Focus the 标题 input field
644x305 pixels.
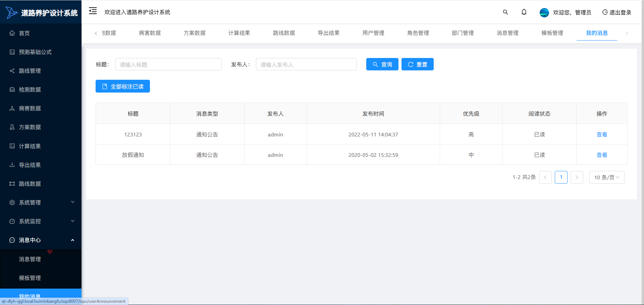click(x=168, y=64)
